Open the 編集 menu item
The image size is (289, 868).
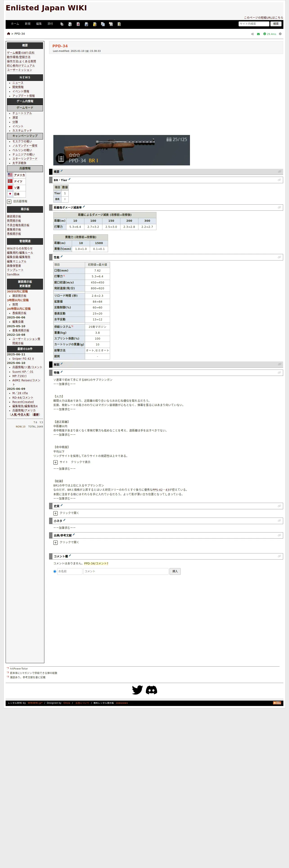pyautogui.click(x=39, y=24)
